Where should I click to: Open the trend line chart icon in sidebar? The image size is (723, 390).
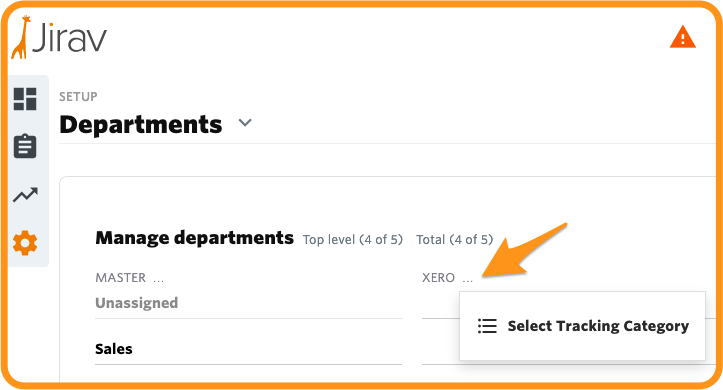[25, 195]
